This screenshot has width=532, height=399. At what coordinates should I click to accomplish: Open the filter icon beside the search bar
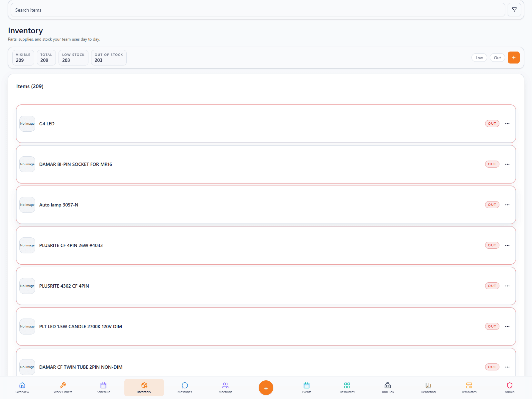pos(514,9)
